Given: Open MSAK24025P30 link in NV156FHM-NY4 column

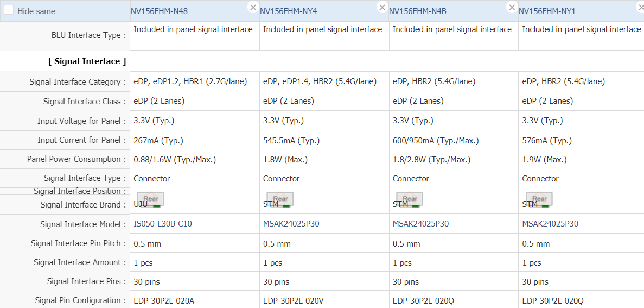Looking at the screenshot, I should (291, 224).
